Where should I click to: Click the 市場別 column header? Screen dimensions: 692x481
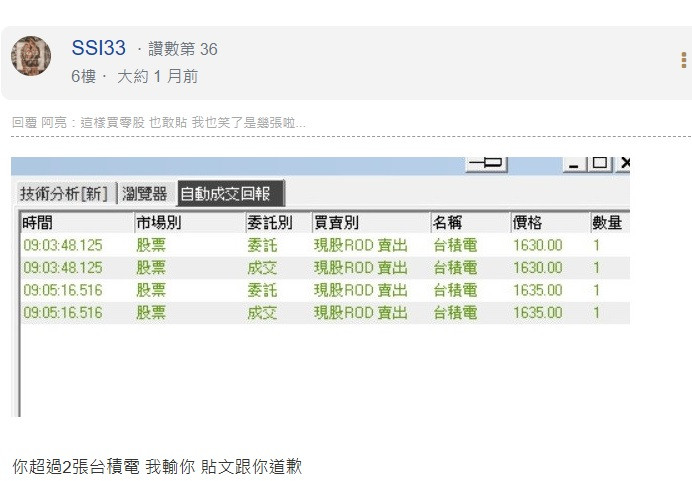[x=189, y=222]
